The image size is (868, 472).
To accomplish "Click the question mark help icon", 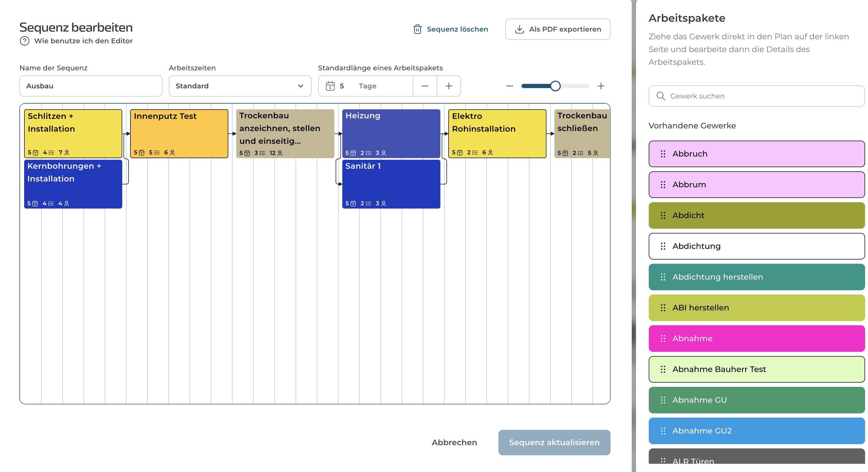I will coord(25,41).
